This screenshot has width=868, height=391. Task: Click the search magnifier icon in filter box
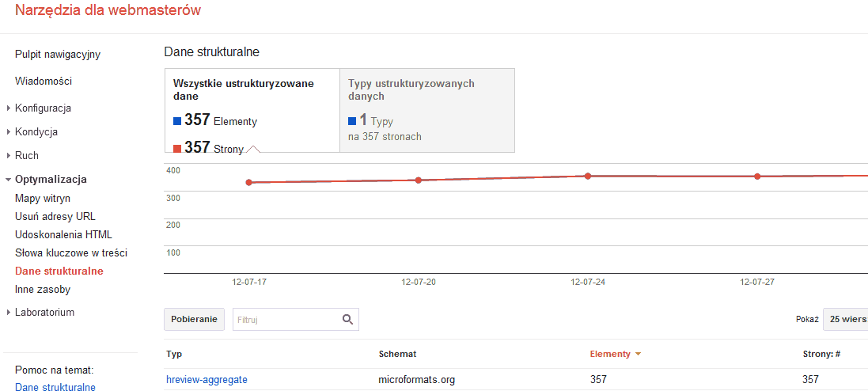click(x=347, y=319)
